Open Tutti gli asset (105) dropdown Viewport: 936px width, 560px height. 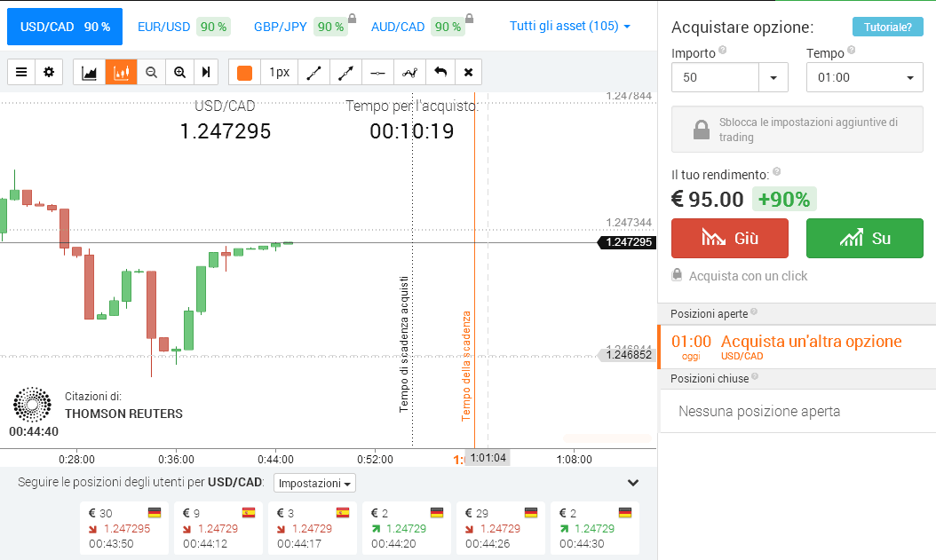(x=570, y=26)
